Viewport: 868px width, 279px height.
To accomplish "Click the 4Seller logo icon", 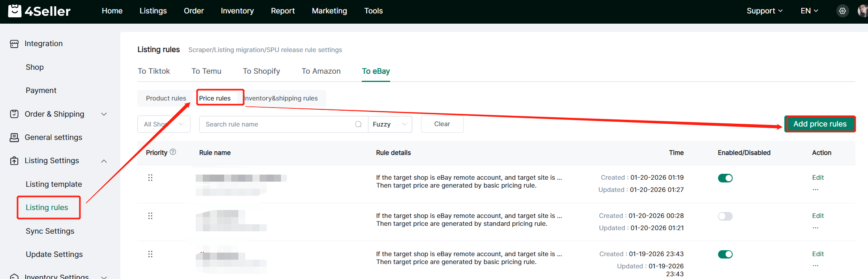I will pos(15,11).
